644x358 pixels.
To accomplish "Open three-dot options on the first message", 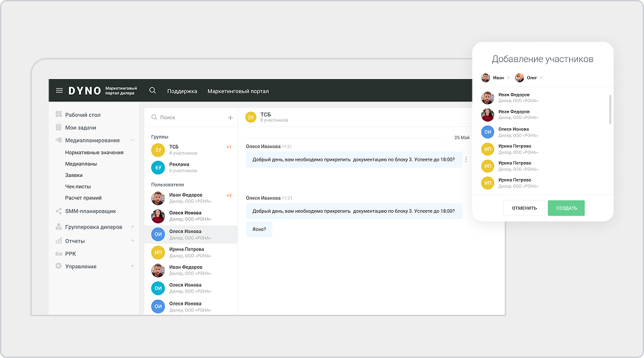I will pos(466,160).
